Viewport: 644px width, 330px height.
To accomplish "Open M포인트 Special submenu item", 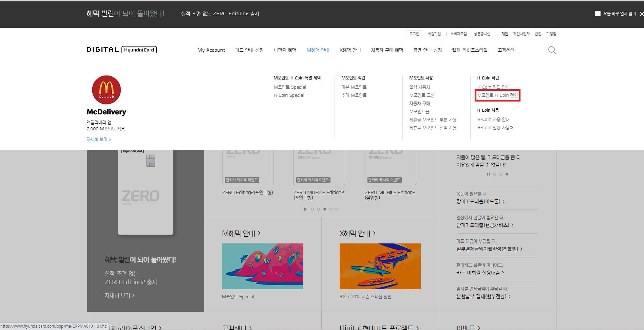I will [290, 87].
